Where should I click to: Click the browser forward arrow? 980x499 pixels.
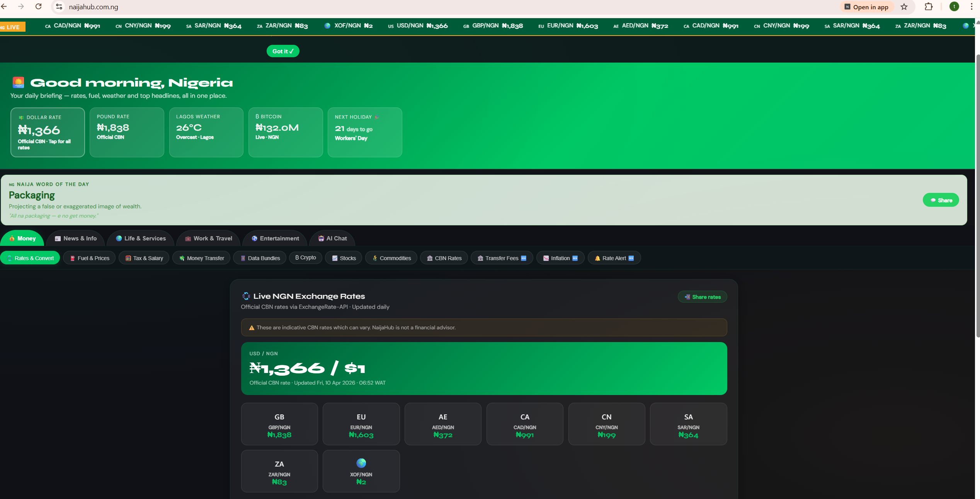21,7
